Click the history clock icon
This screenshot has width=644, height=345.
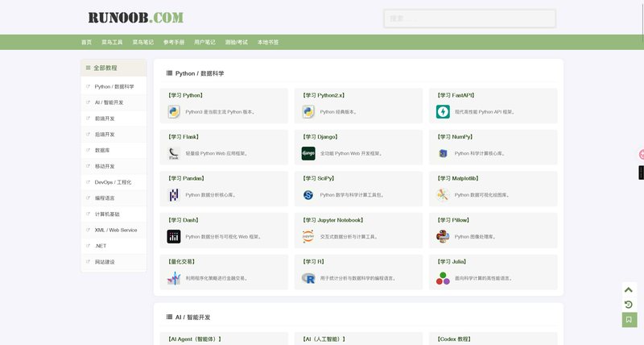click(x=629, y=305)
